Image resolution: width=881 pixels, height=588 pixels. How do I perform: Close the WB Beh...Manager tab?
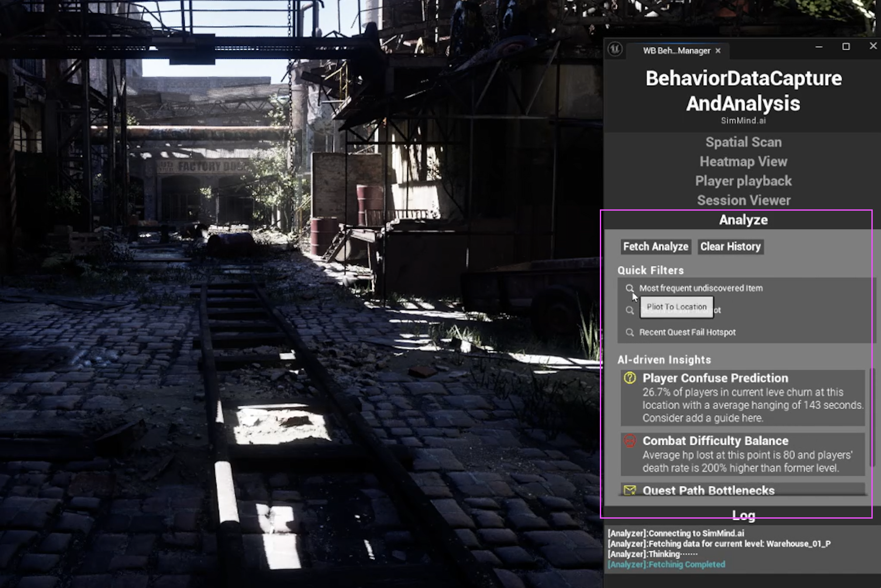pos(718,51)
